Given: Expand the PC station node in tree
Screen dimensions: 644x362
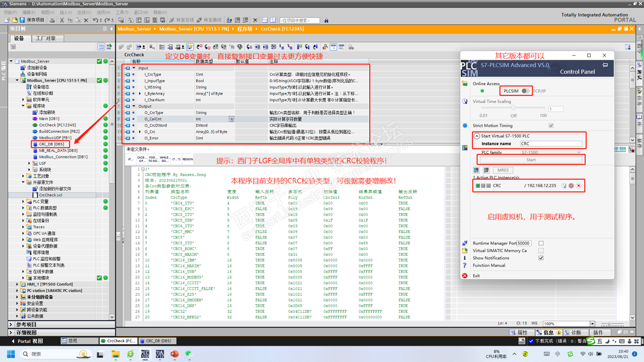Looking at the screenshot, I should pos(17,291).
